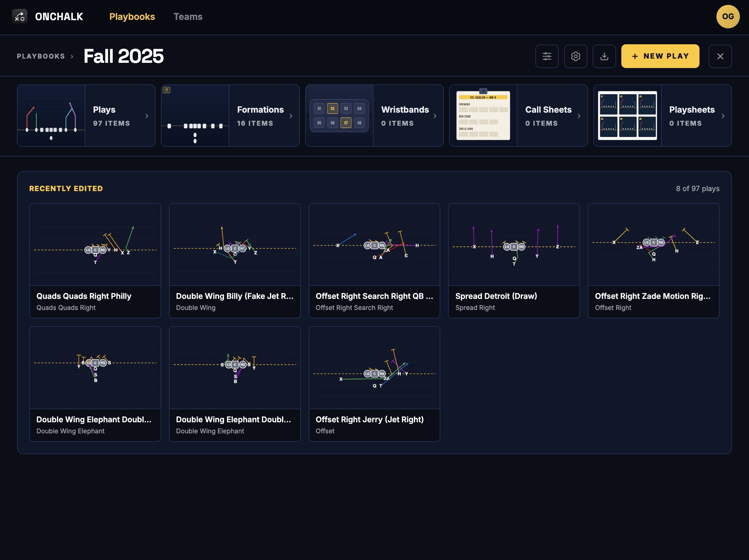Viewport: 749px width, 560px height.
Task: Open the Call Sheets section chevron
Action: (579, 116)
